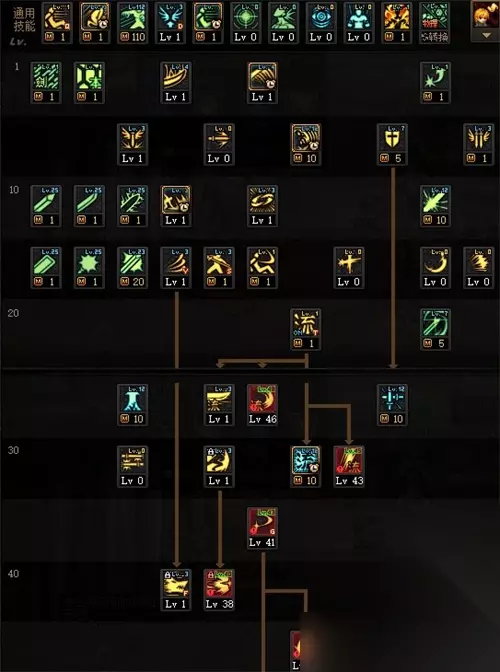Select the green 本 character skill icon

(x=89, y=82)
